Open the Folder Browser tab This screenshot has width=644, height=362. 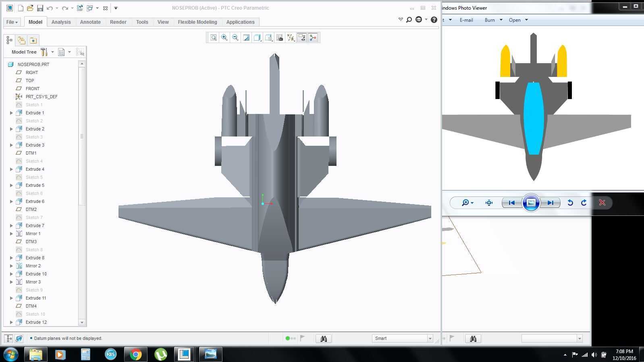click(21, 40)
